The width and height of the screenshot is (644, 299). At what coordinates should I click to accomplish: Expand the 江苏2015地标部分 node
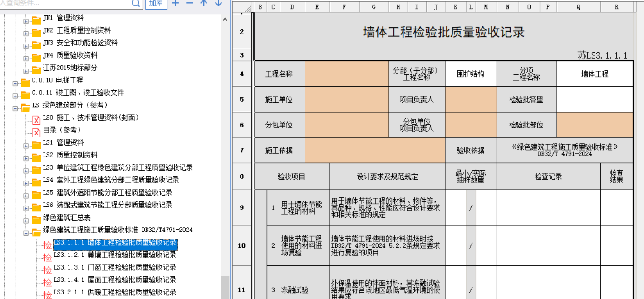click(26, 71)
